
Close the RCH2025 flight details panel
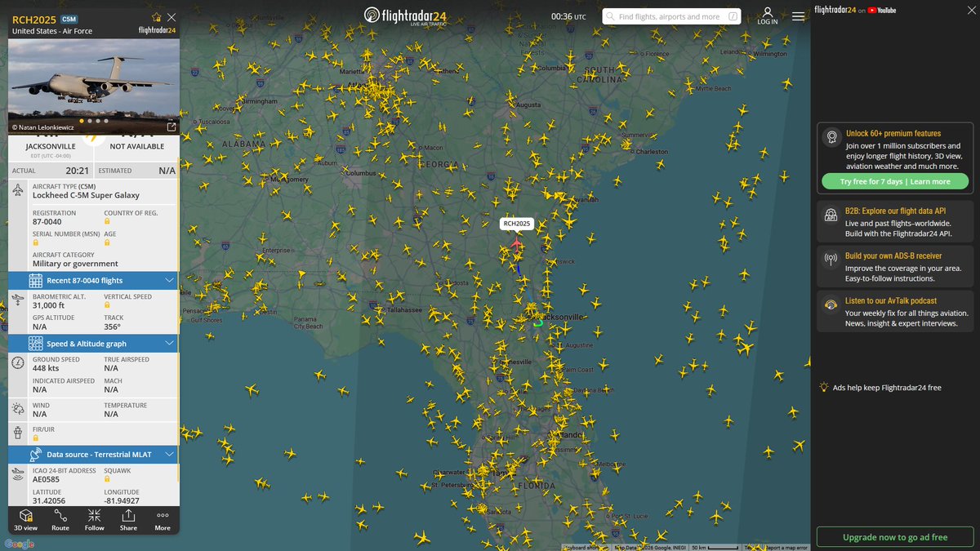(x=171, y=17)
